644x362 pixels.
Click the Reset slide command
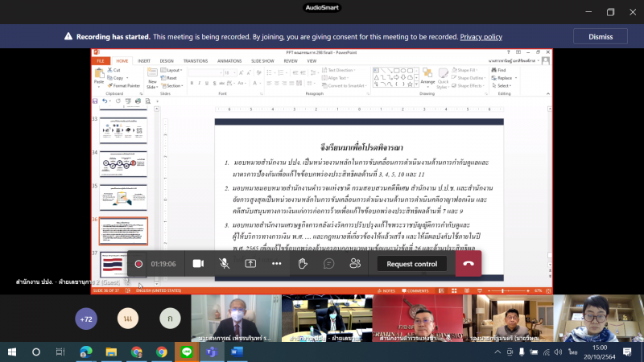point(169,78)
